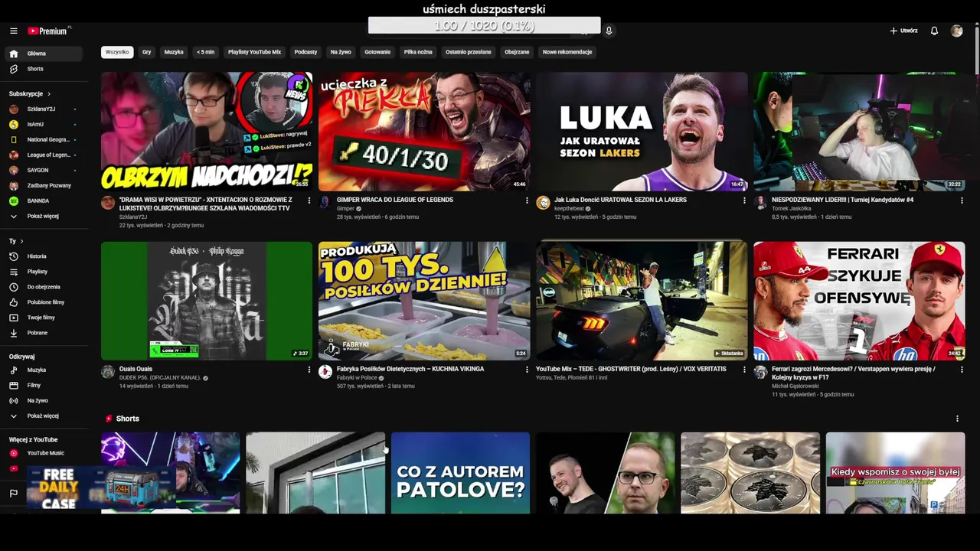The image size is (980, 551).
Task: Open the CO Z AUTOREM PATOLOVE short
Action: (x=460, y=473)
